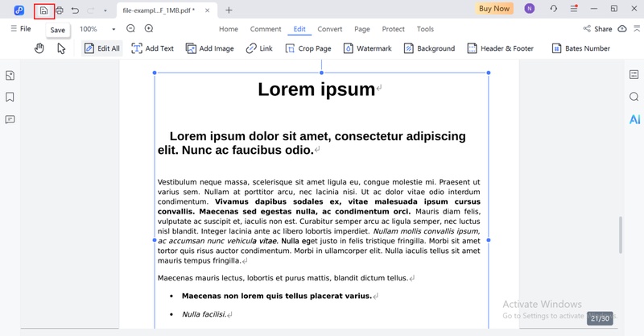The height and width of the screenshot is (336, 644).
Task: Select the Hand tool
Action: 39,48
